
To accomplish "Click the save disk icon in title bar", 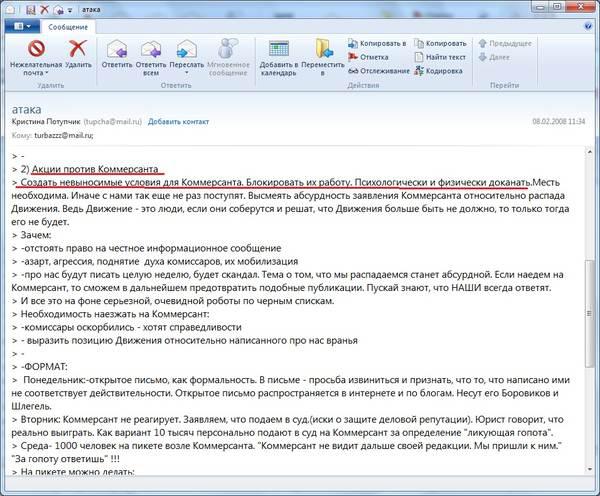I will (x=31, y=9).
